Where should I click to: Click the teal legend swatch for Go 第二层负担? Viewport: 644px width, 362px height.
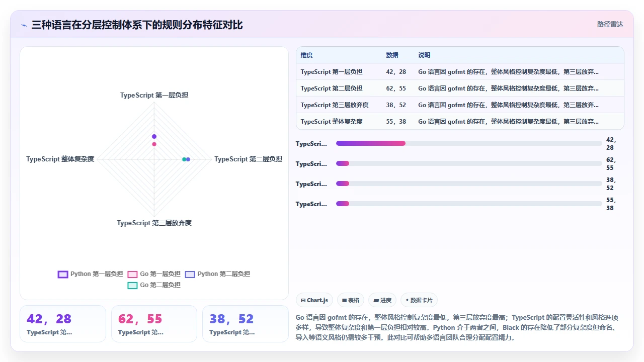point(132,285)
